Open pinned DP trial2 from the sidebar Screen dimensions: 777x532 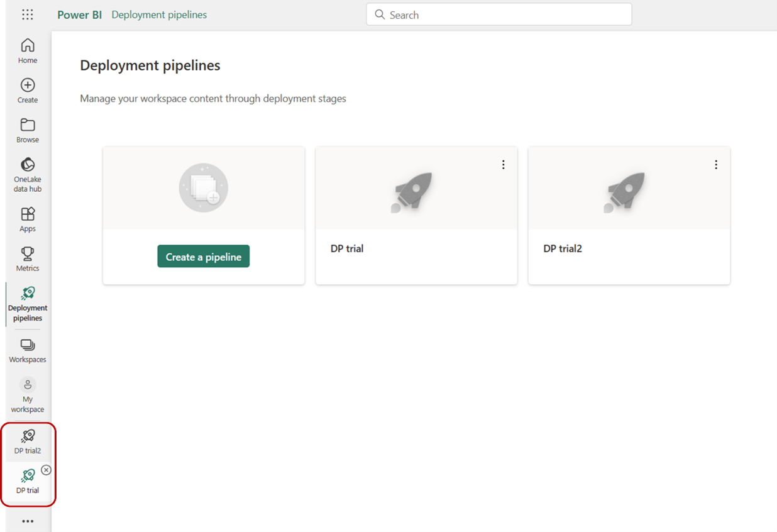(x=27, y=440)
